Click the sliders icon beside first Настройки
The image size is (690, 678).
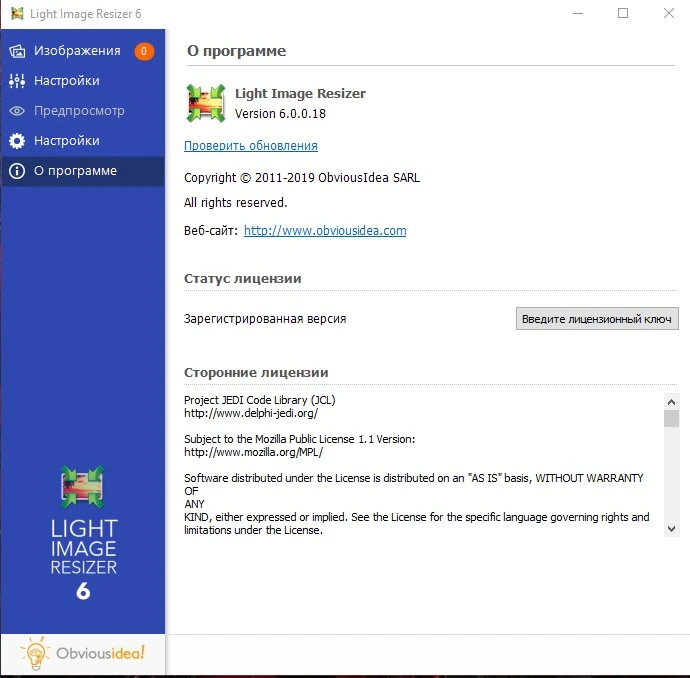[x=17, y=81]
